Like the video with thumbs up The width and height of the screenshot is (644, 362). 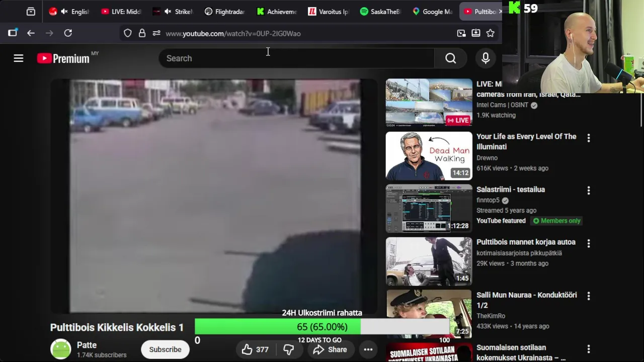coord(255,349)
